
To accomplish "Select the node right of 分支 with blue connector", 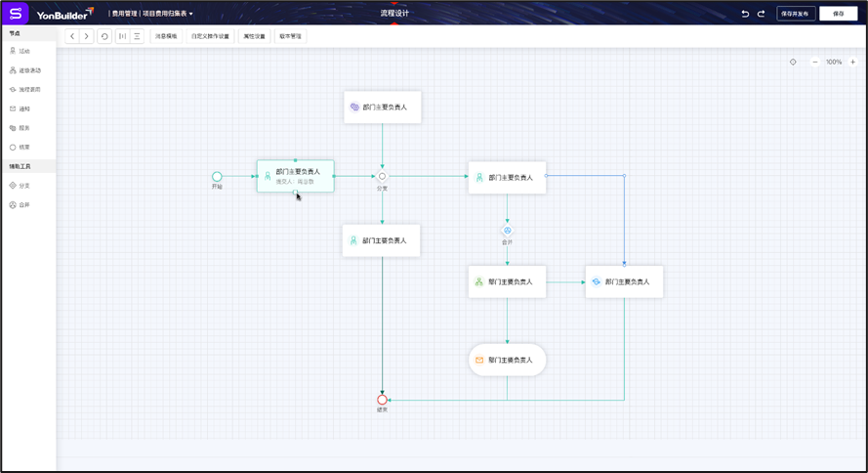I will pos(507,177).
